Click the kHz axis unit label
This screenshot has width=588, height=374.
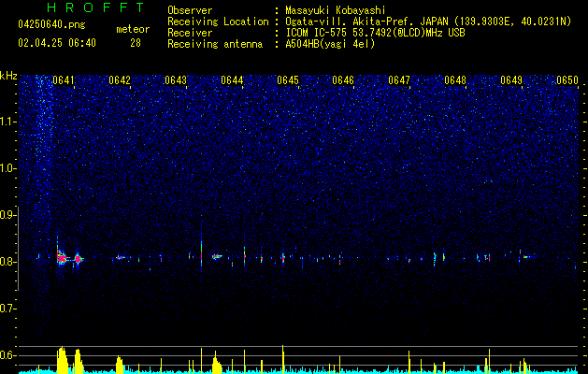8,76
